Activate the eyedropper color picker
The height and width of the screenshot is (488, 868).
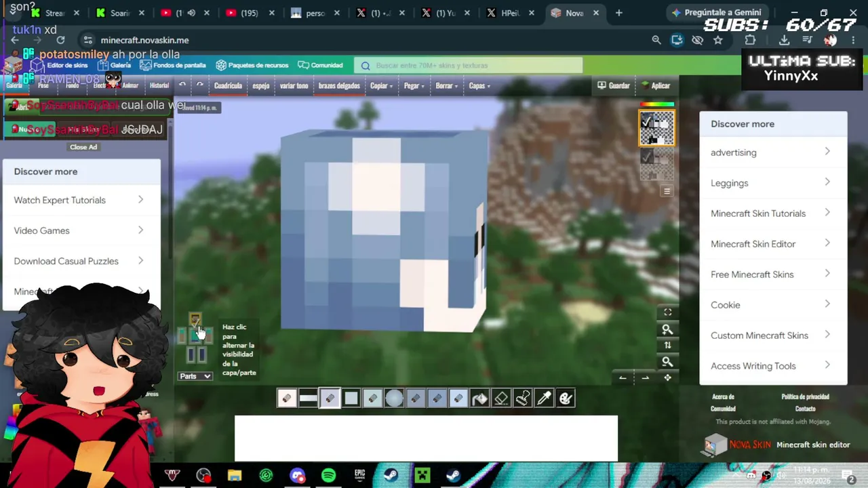pyautogui.click(x=544, y=399)
